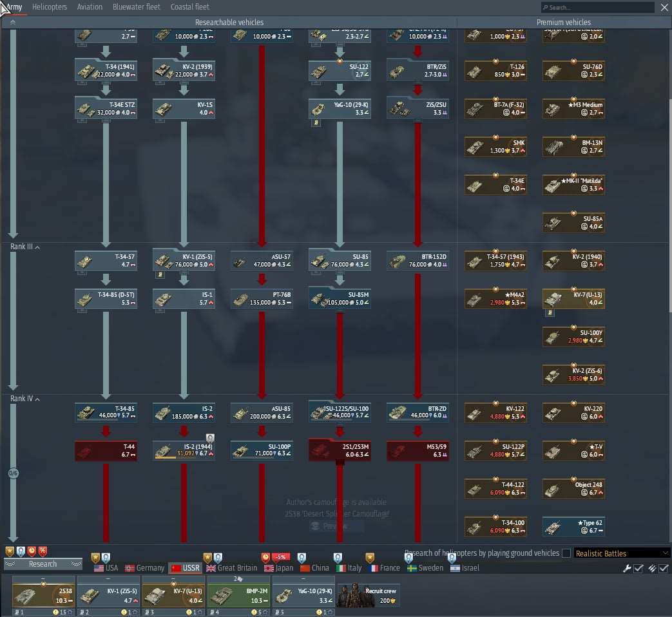The image size is (672, 617).
Task: Open the Realistic Battles mode dropdown
Action: (x=622, y=553)
